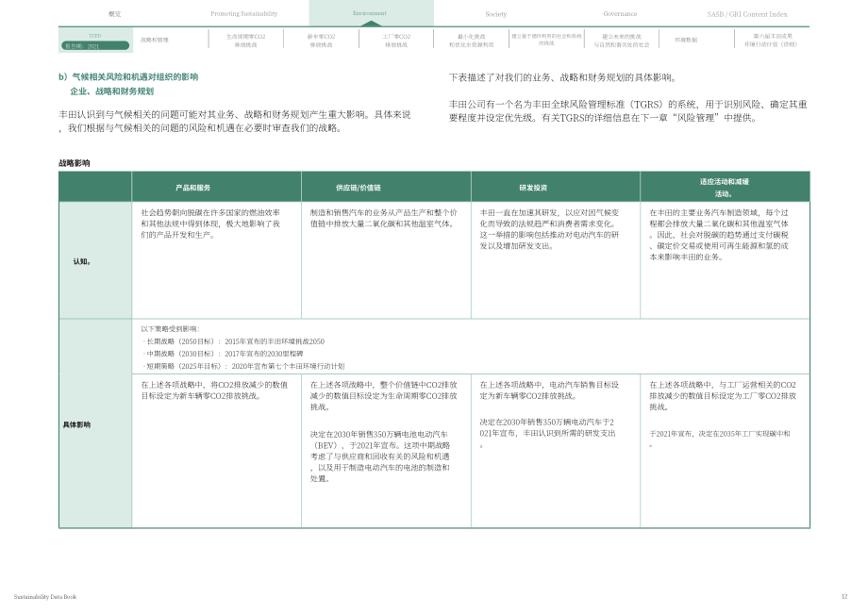This screenshot has height=614, width=868.
Task: Open the 战略和管理 section link
Action: [x=155, y=40]
